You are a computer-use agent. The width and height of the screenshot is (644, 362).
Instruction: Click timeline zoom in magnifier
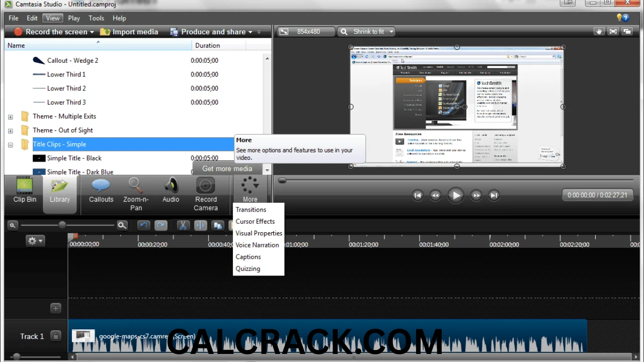(x=122, y=226)
